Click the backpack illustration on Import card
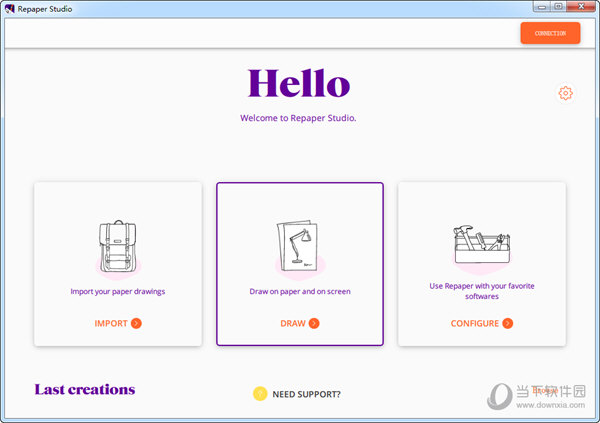 (x=118, y=246)
